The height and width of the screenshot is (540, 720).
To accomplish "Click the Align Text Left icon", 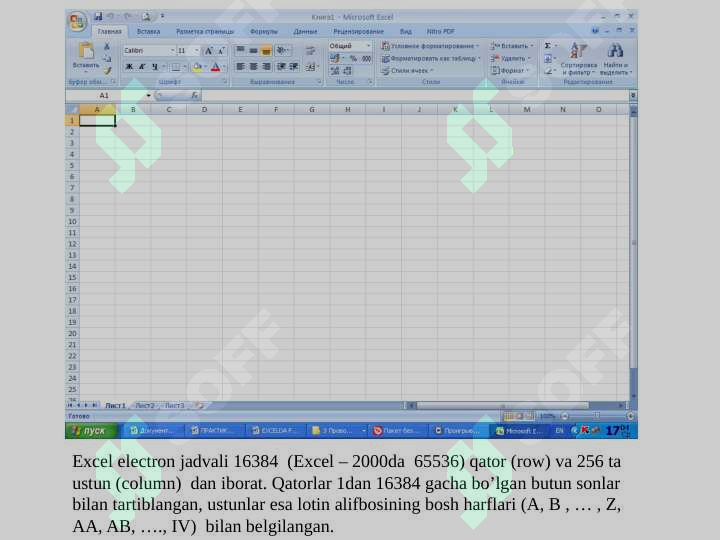I will (x=240, y=67).
